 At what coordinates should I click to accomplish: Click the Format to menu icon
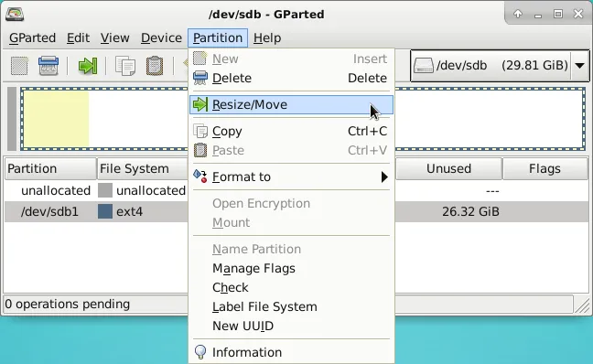(x=200, y=177)
